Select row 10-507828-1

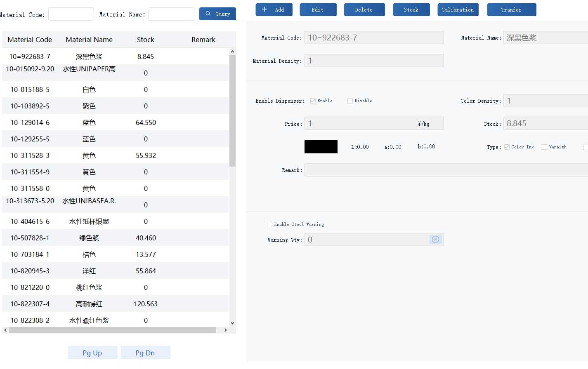click(116, 238)
